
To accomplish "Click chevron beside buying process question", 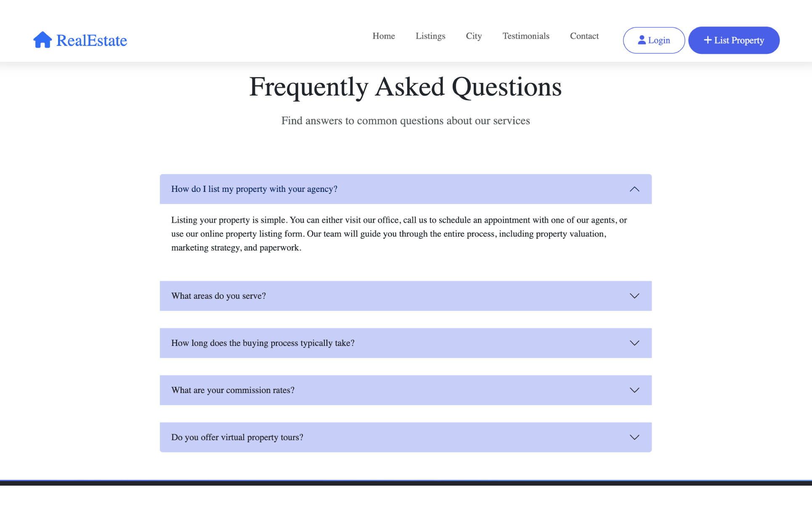I will (634, 343).
